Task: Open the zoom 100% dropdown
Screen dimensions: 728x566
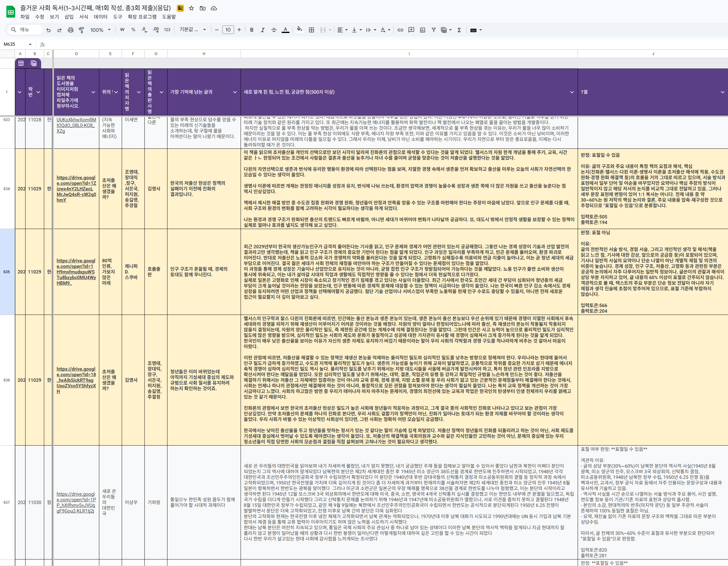Action: pyautogui.click(x=100, y=30)
